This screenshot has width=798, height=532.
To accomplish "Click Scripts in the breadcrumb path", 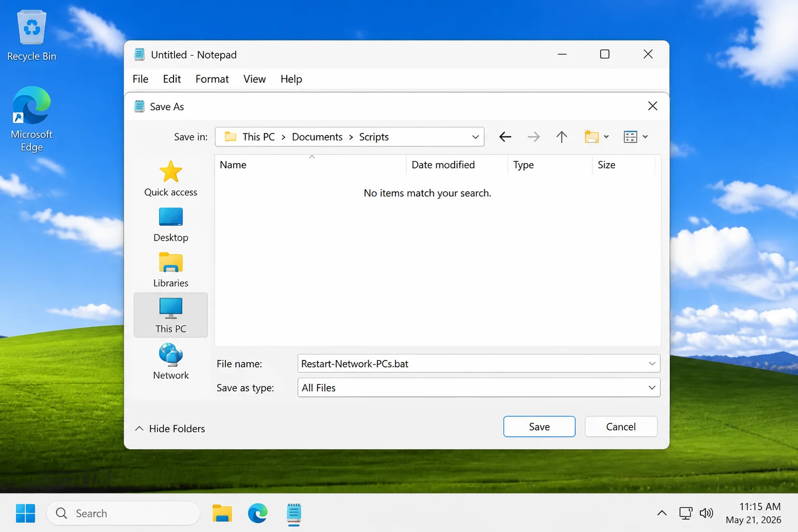I will [374, 137].
